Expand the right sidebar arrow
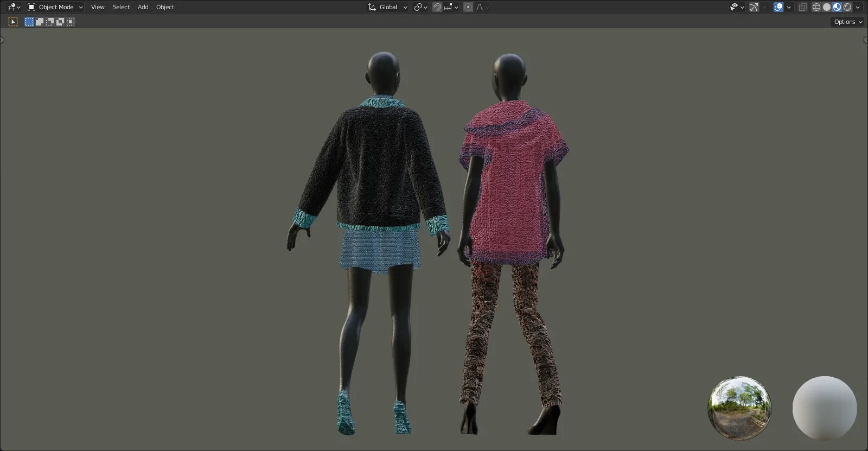 pos(865,40)
